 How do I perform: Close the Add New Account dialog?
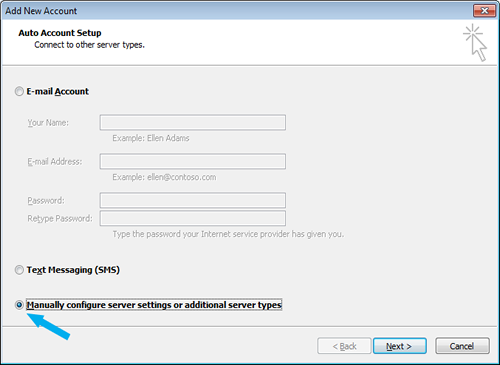click(x=484, y=11)
